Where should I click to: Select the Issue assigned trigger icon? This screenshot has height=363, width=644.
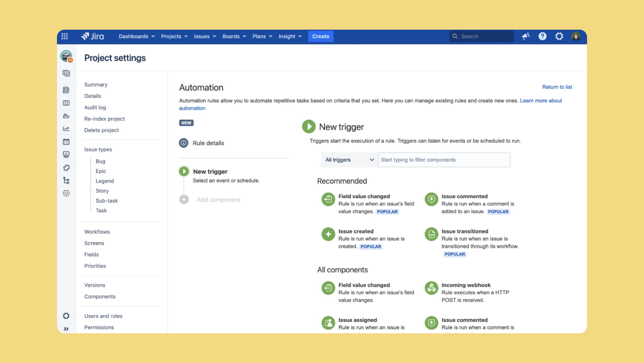[x=328, y=323]
